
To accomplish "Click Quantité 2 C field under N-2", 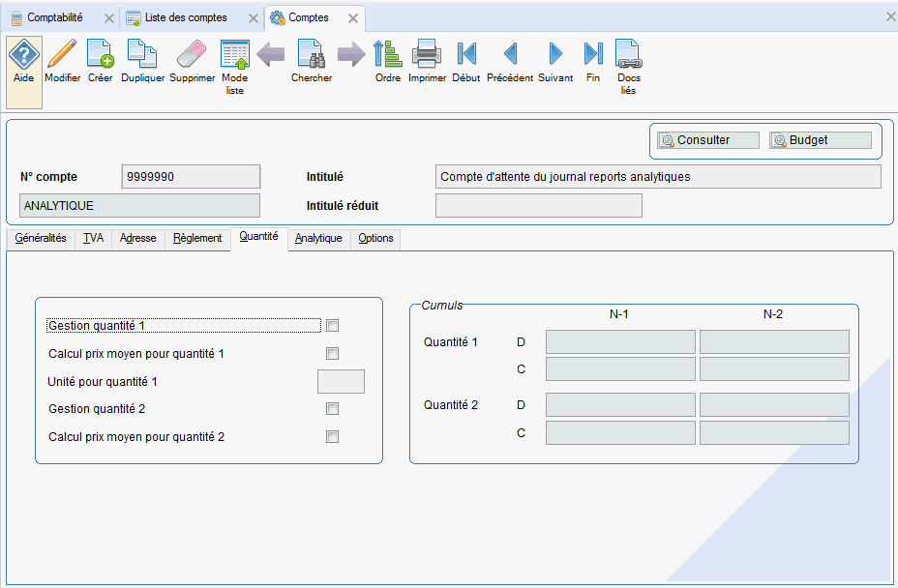I will pyautogui.click(x=774, y=433).
